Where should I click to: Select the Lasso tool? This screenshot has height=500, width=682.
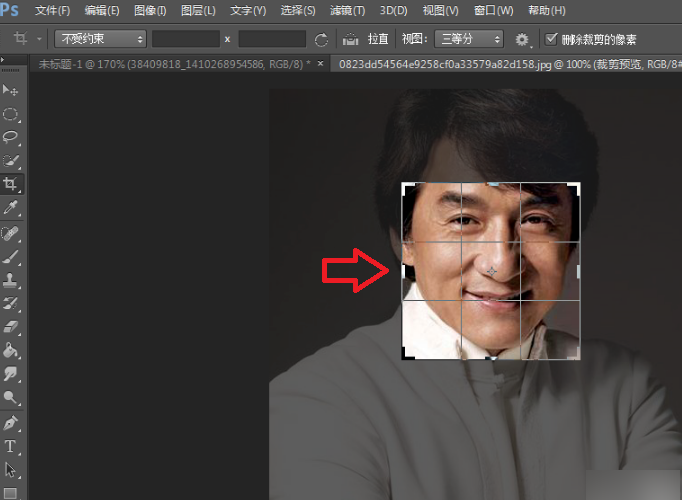pos(10,137)
